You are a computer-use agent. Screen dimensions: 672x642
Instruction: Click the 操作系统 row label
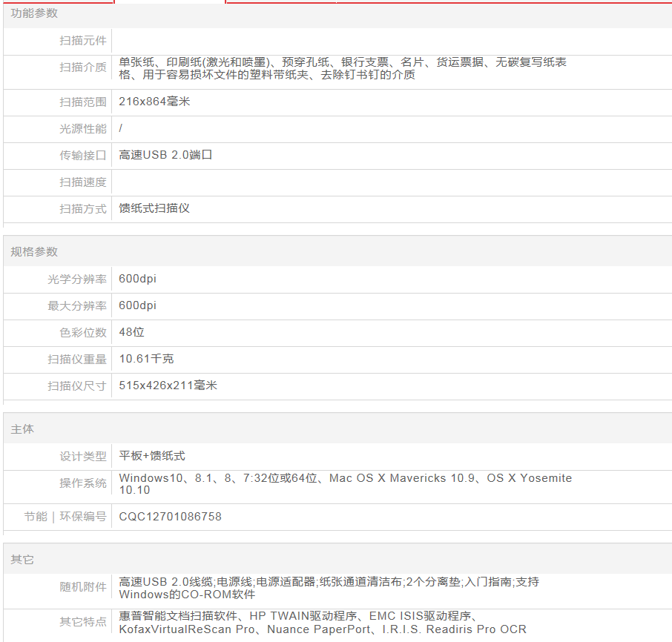tap(83, 483)
